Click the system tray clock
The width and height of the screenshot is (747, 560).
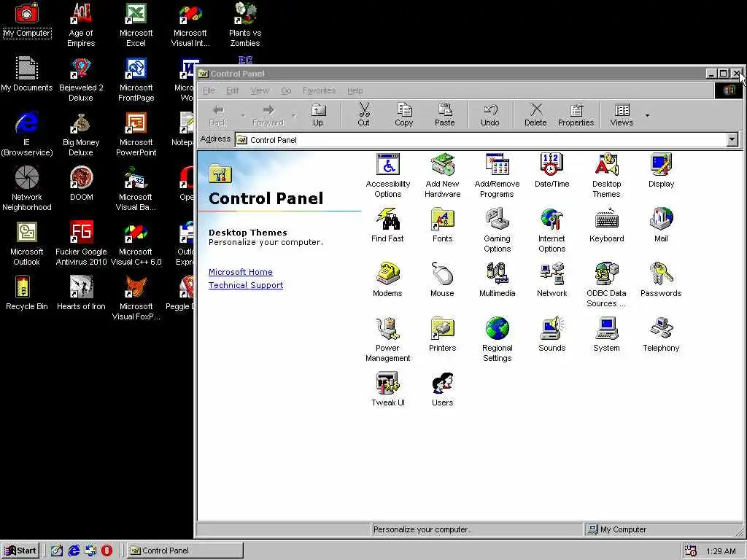pos(721,551)
